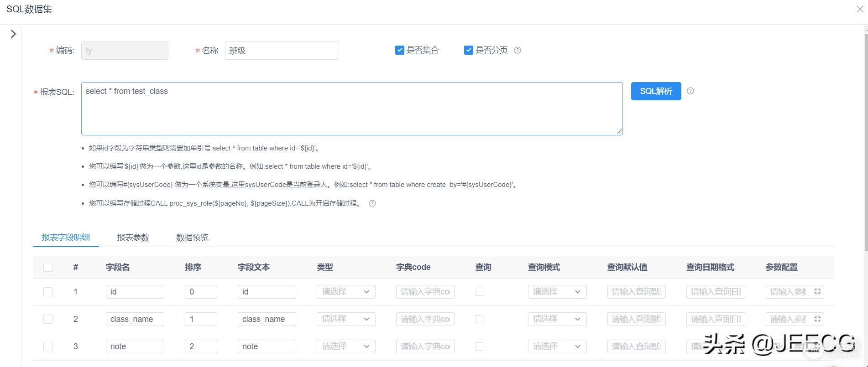868x367 pixels.
Task: Open 类型 dropdown for note row
Action: (346, 346)
